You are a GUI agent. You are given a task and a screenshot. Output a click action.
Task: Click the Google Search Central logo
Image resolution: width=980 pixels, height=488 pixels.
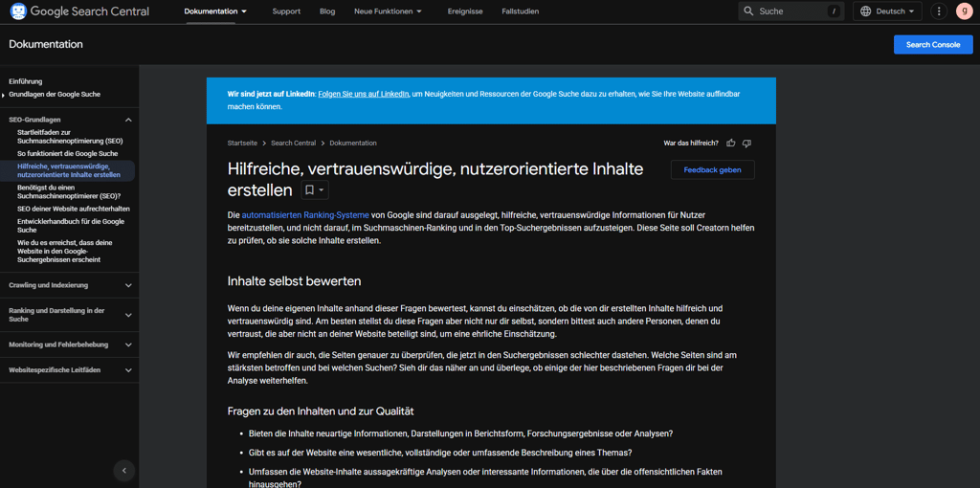point(80,11)
